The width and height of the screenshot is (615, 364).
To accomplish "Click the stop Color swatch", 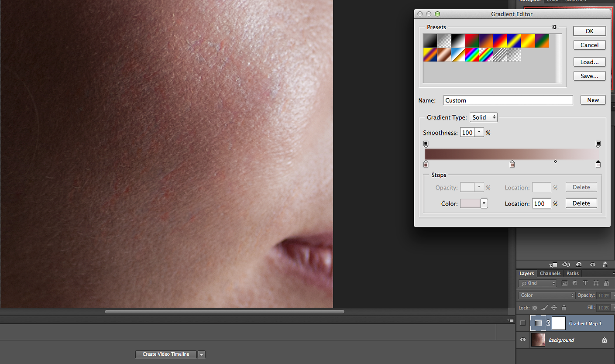I will [x=471, y=203].
